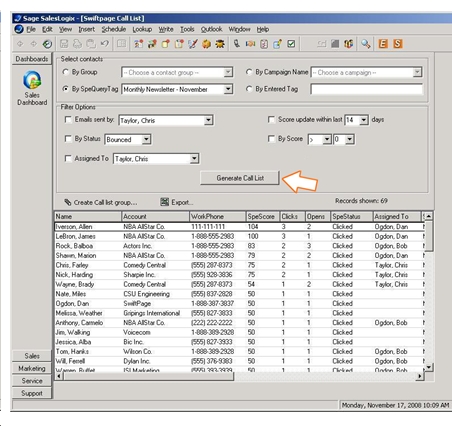452x426 pixels.
Task: Open the score comparison operator dropdown
Action: coord(327,139)
